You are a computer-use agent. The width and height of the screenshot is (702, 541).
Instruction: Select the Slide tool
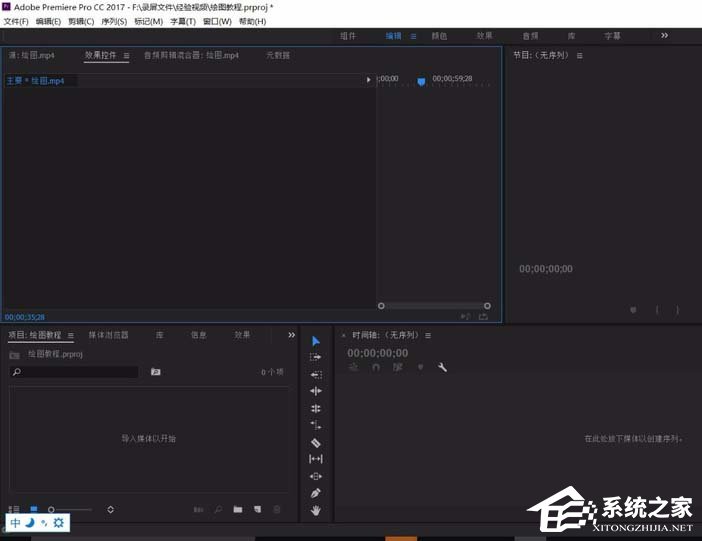(x=316, y=476)
